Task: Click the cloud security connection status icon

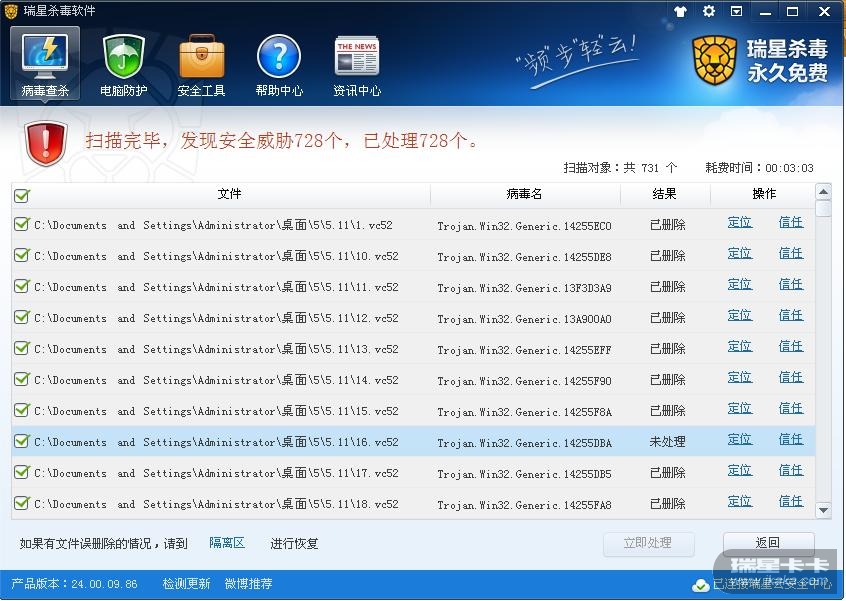Action: 700,585
